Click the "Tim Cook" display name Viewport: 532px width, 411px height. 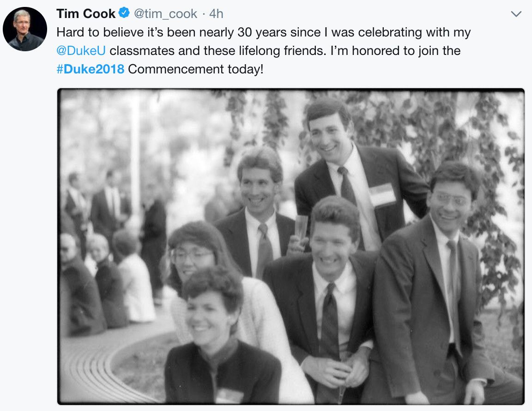click(86, 14)
